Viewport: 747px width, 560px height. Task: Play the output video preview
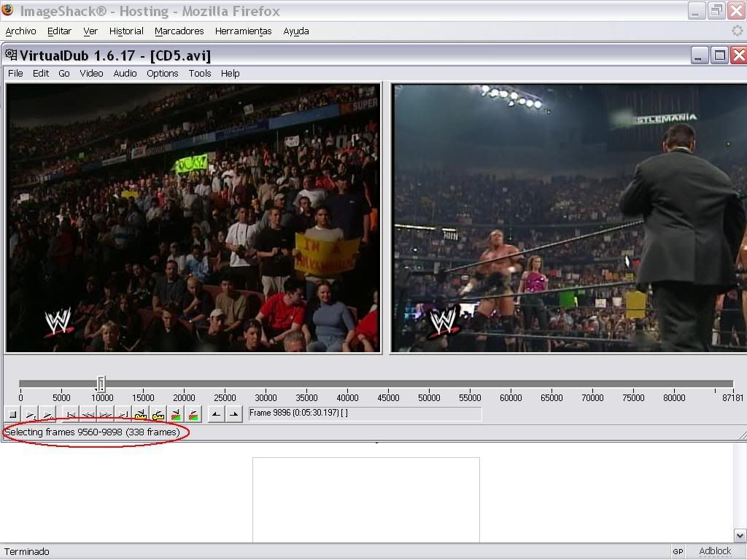tap(47, 415)
